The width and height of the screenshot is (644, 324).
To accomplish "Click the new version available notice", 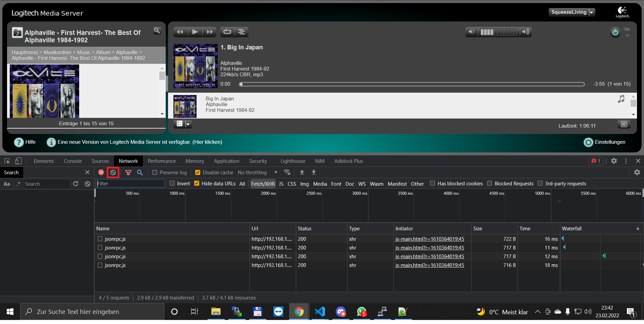I will [140, 142].
